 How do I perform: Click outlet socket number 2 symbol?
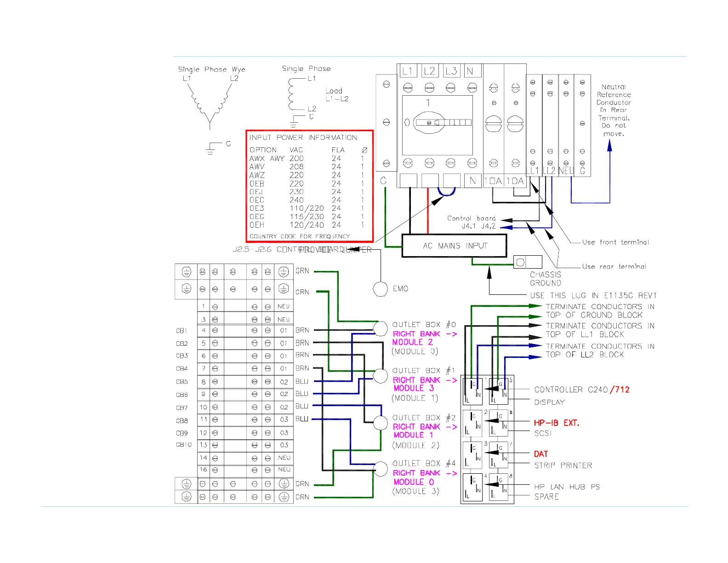[472, 423]
